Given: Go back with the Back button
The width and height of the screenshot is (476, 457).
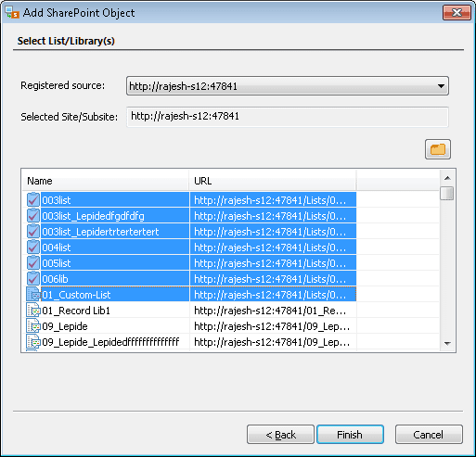Looking at the screenshot, I should [x=280, y=435].
